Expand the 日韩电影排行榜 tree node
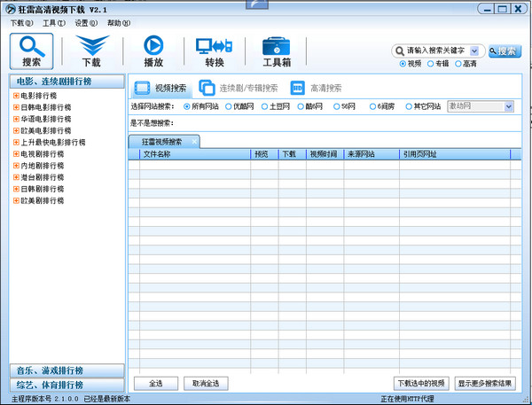 click(x=16, y=107)
